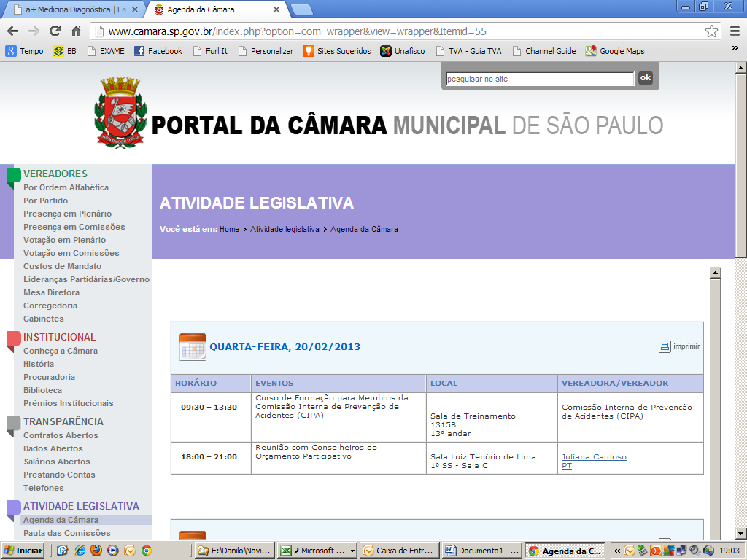Switch to Documento1 Word taskbar window
Screen dimensions: 747x560
pyautogui.click(x=482, y=551)
